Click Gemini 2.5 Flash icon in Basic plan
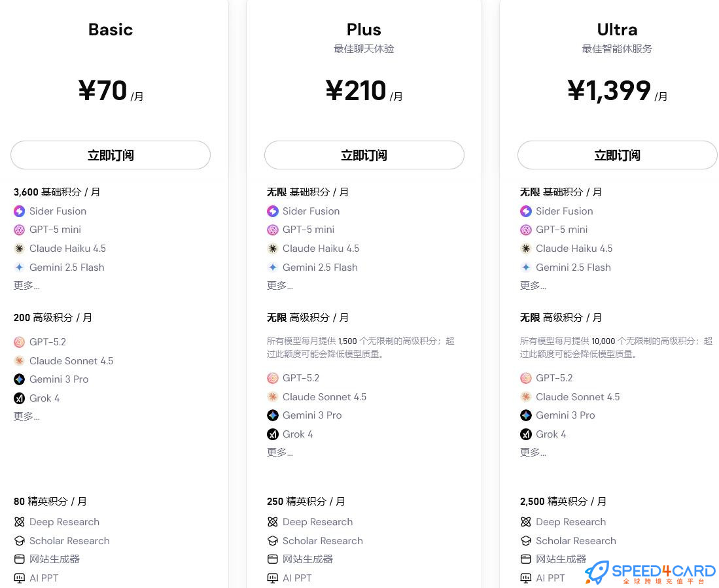This screenshot has height=588, width=719. pyautogui.click(x=19, y=268)
